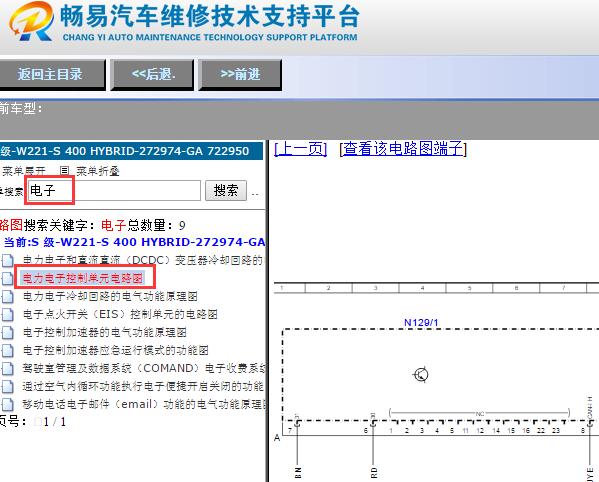Click document icon beside 电力电子和直流直流（DCDC）

[x=8, y=261]
